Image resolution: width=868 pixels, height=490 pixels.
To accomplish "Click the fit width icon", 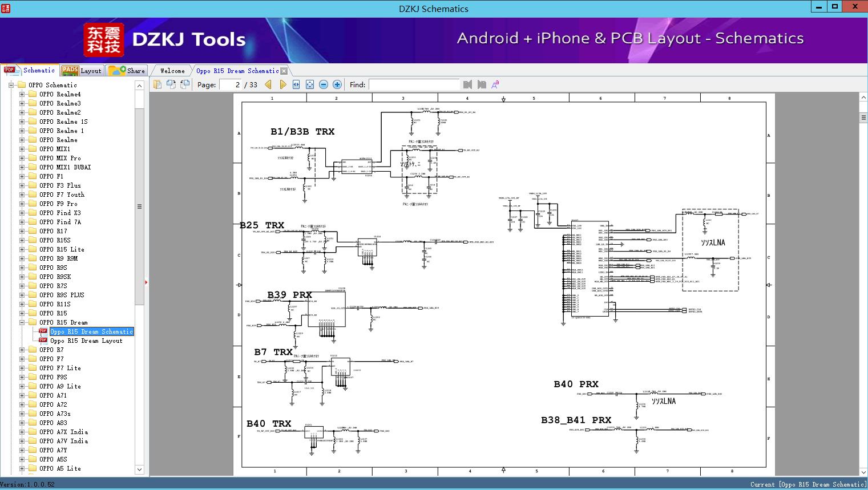I will tap(296, 84).
